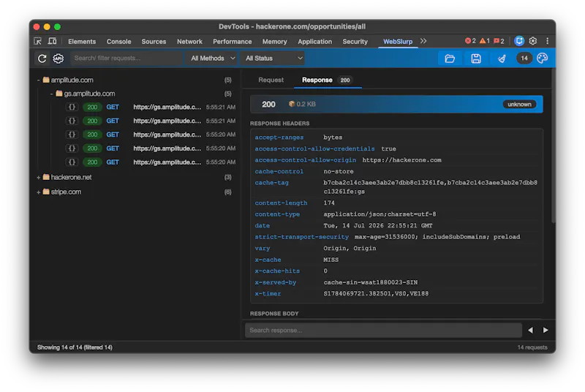Toggle the device toolbar icon
The image size is (585, 392).
pos(52,41)
